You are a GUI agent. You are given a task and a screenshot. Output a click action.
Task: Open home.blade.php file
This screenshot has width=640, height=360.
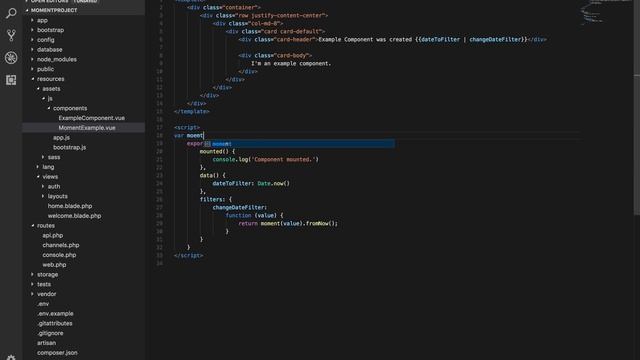[x=70, y=206]
